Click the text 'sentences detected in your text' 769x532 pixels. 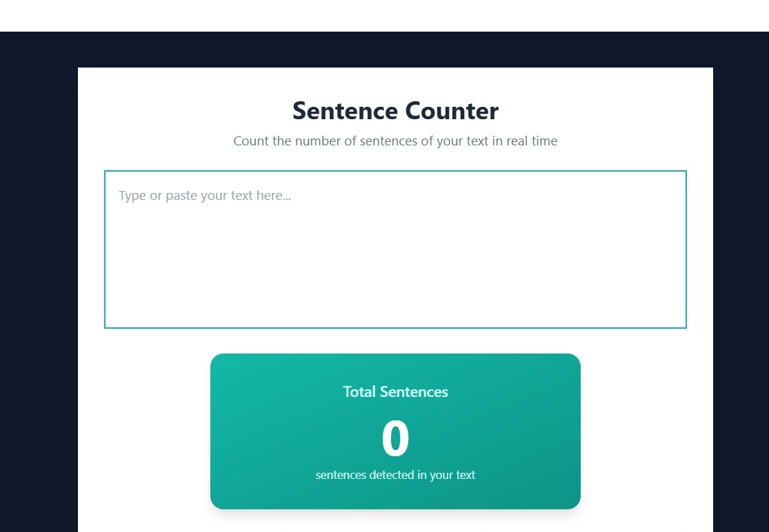pos(395,475)
